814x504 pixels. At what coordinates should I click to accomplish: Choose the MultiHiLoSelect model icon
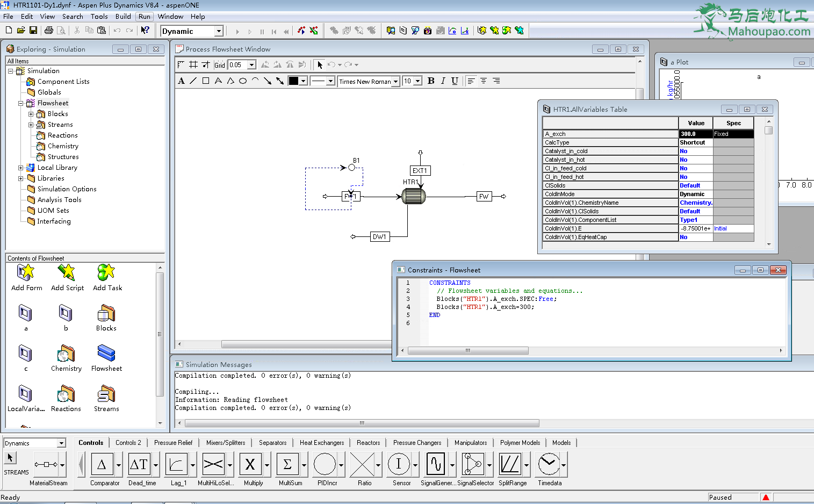[213, 465]
